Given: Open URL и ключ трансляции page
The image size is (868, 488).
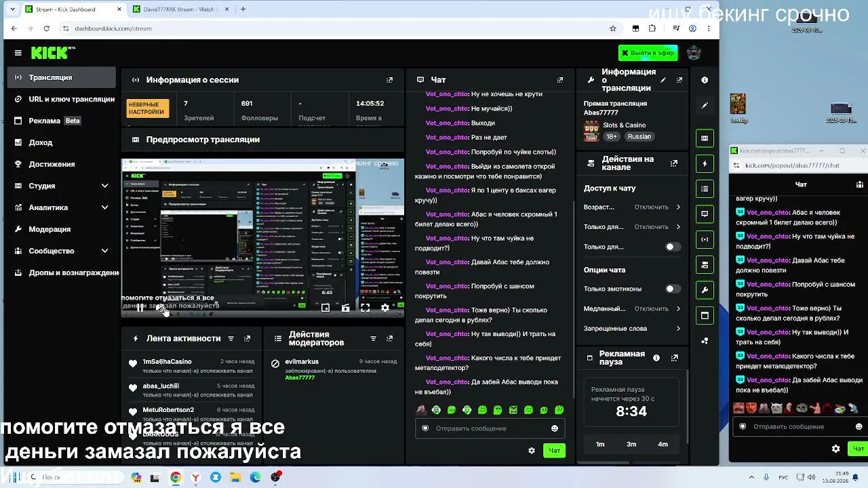Looking at the screenshot, I should pyautogui.click(x=61, y=99).
